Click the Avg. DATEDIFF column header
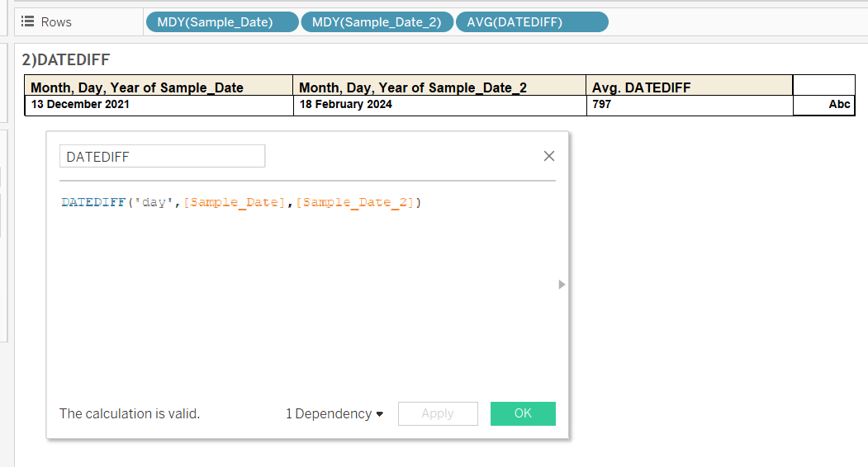Viewport: 868px width, 467px height. tap(690, 87)
